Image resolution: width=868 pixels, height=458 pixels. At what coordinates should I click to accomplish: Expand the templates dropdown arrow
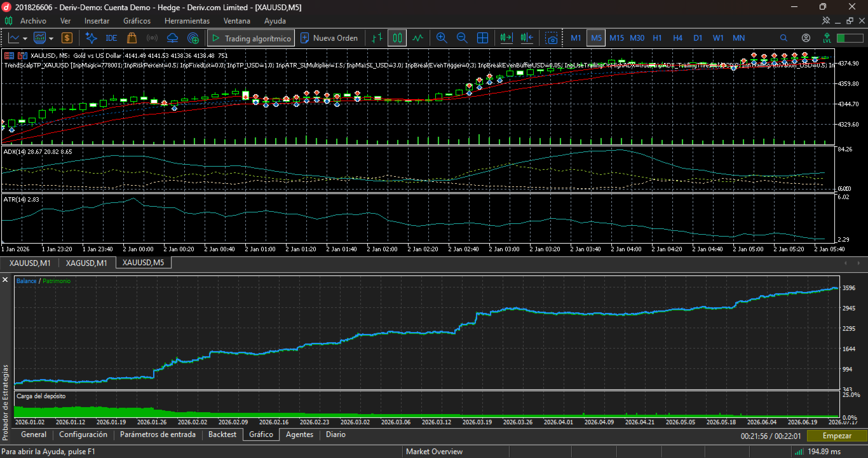(x=50, y=38)
